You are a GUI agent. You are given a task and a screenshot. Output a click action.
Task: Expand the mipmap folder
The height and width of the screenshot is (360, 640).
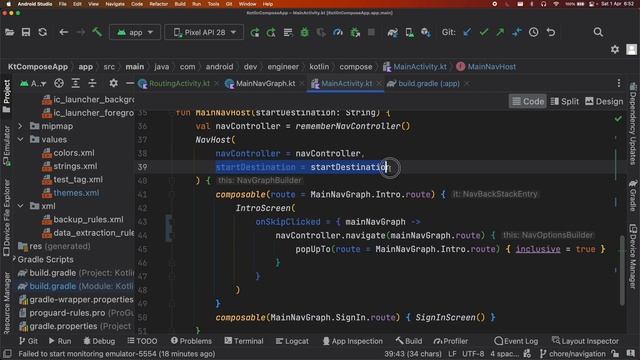coord(20,126)
